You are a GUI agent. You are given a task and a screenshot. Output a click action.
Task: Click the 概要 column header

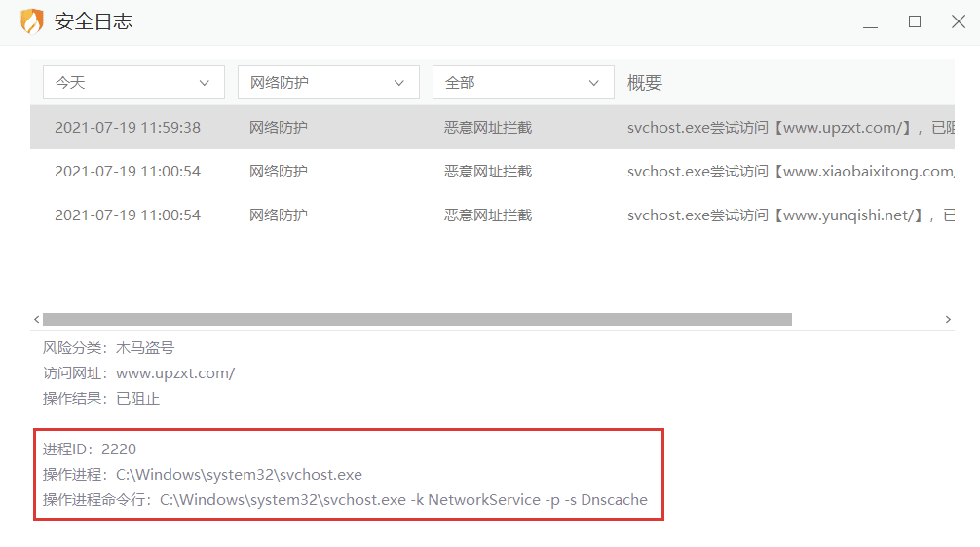(645, 83)
